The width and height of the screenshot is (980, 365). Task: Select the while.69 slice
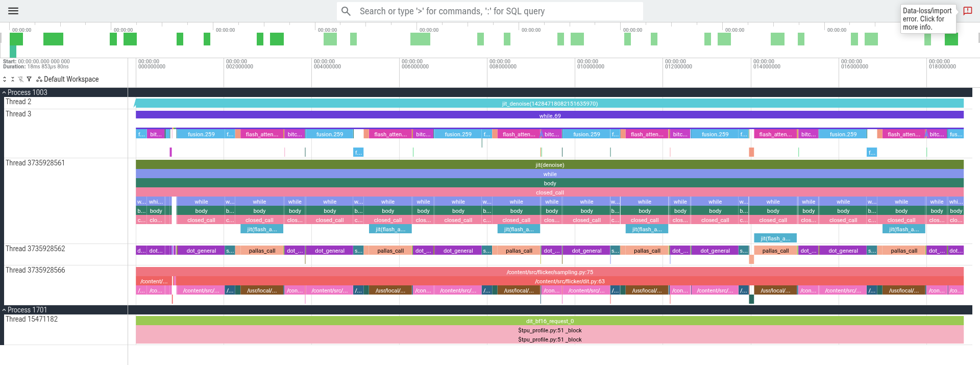[x=550, y=116]
